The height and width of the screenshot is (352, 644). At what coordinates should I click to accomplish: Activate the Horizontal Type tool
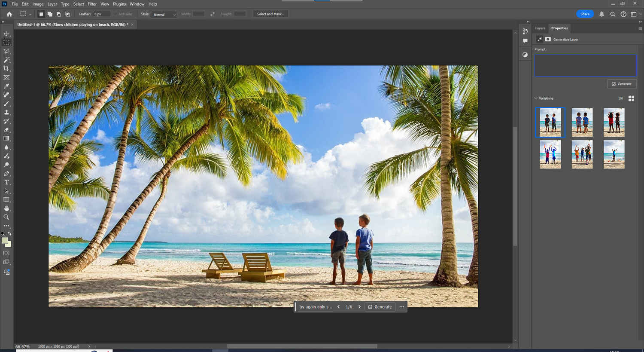coord(6,182)
